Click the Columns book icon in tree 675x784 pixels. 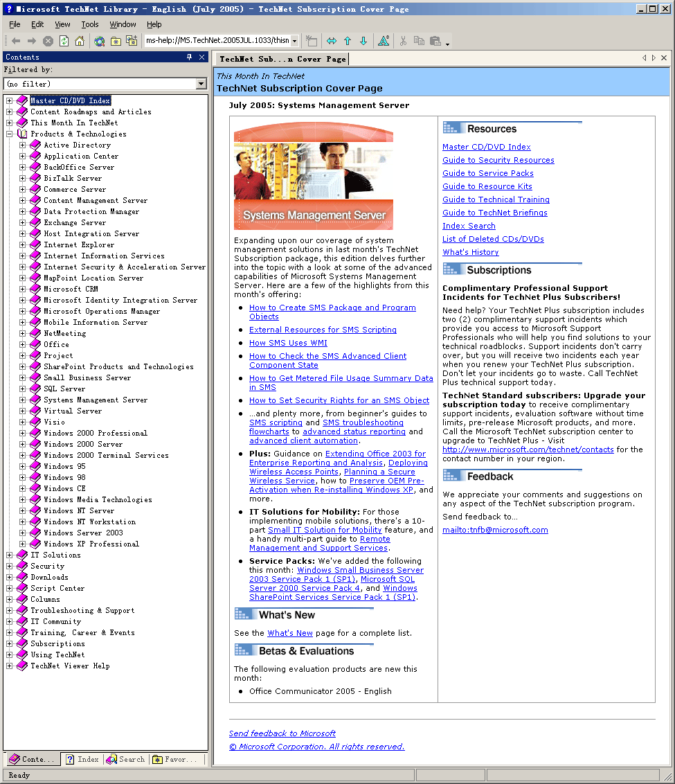click(22, 599)
